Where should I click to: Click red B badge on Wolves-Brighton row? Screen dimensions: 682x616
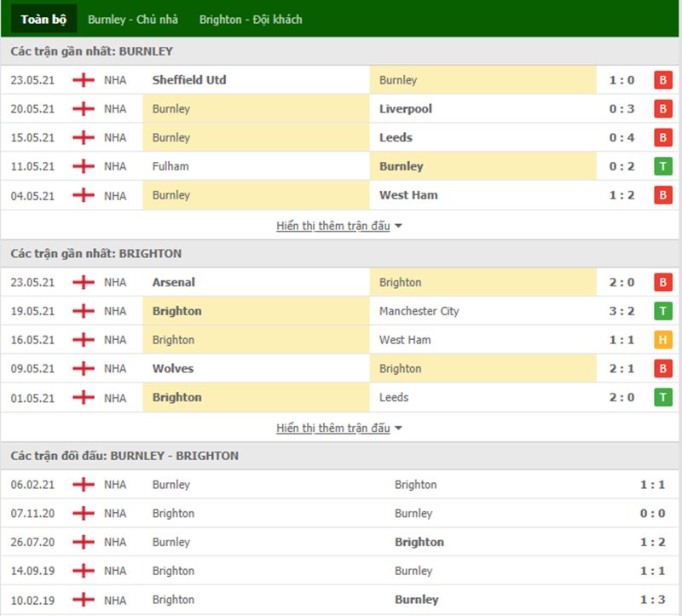pyautogui.click(x=662, y=369)
